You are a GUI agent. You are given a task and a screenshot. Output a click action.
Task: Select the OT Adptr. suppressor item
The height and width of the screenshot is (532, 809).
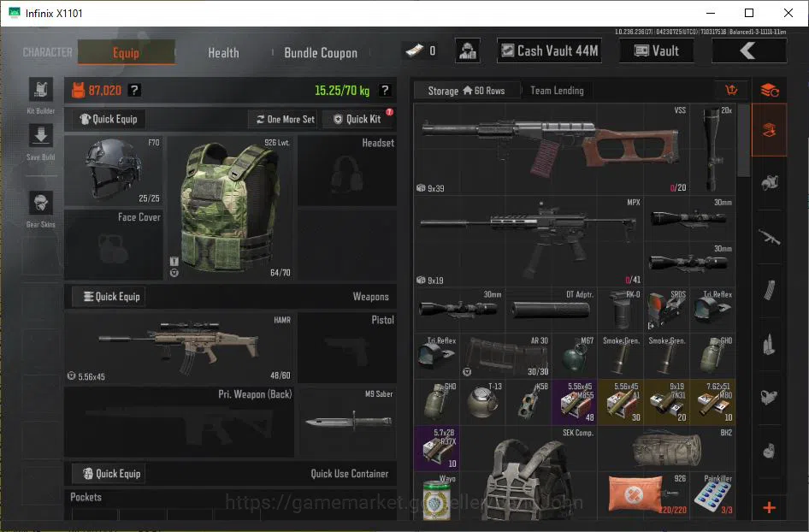coord(551,309)
